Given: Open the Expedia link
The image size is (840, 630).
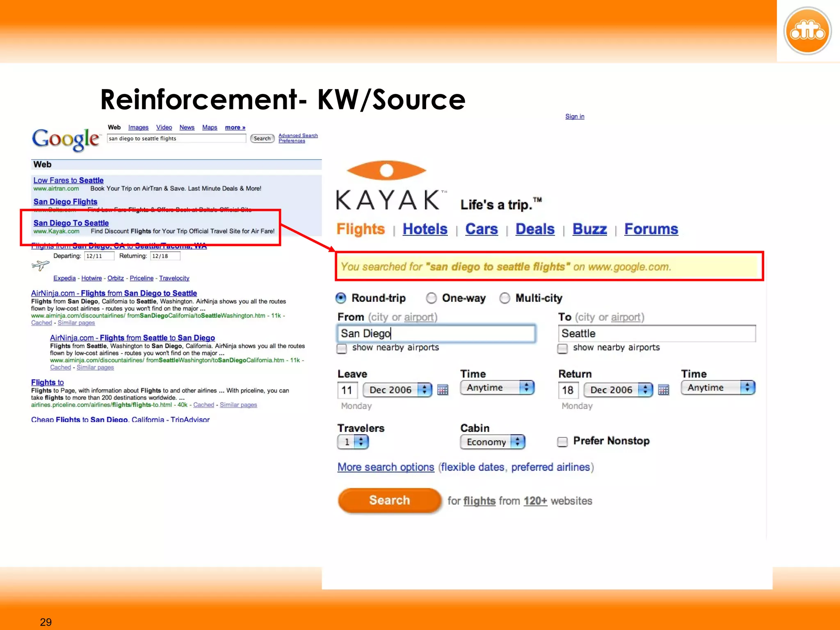Looking at the screenshot, I should [64, 278].
